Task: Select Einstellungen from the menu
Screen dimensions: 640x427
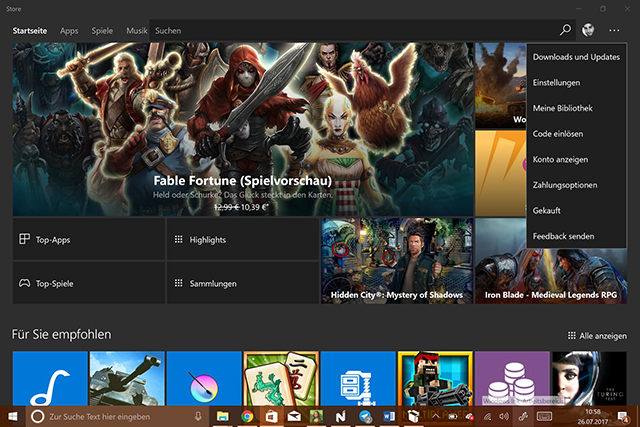Action: (576, 82)
